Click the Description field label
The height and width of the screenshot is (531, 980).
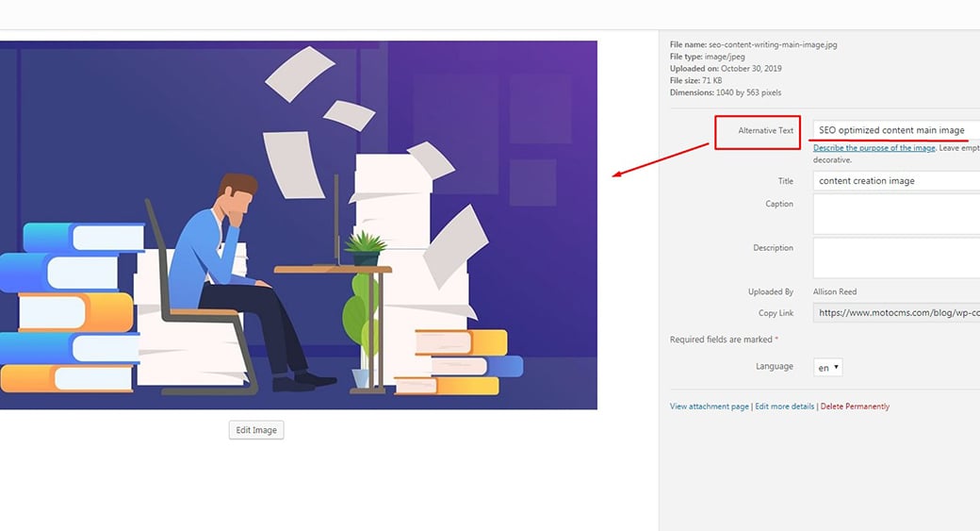773,248
